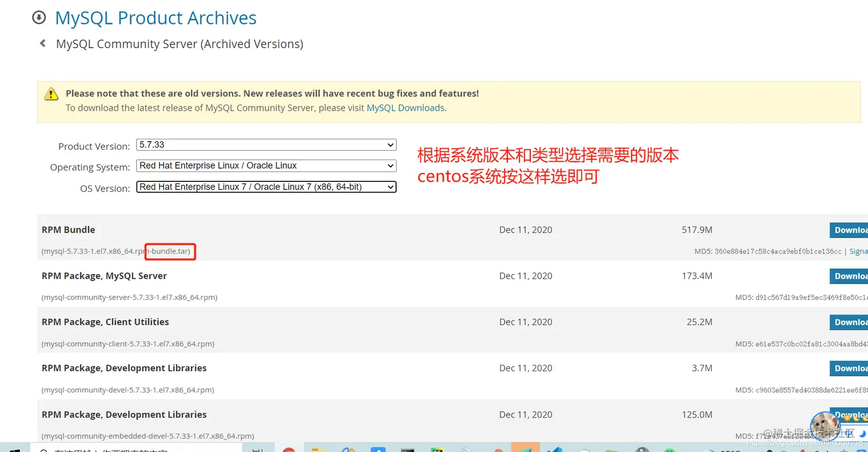
Task: Download the RPM Package, MySQL Server
Action: (x=848, y=276)
